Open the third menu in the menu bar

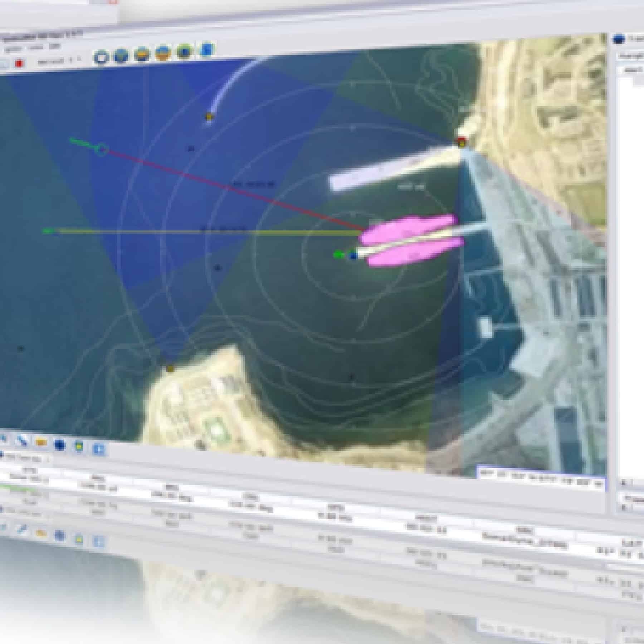pos(54,46)
